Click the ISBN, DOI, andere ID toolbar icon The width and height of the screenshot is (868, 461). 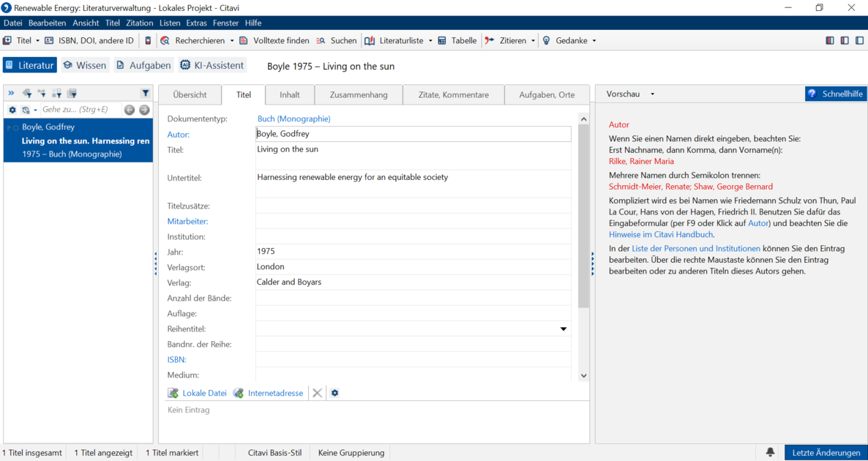(49, 40)
